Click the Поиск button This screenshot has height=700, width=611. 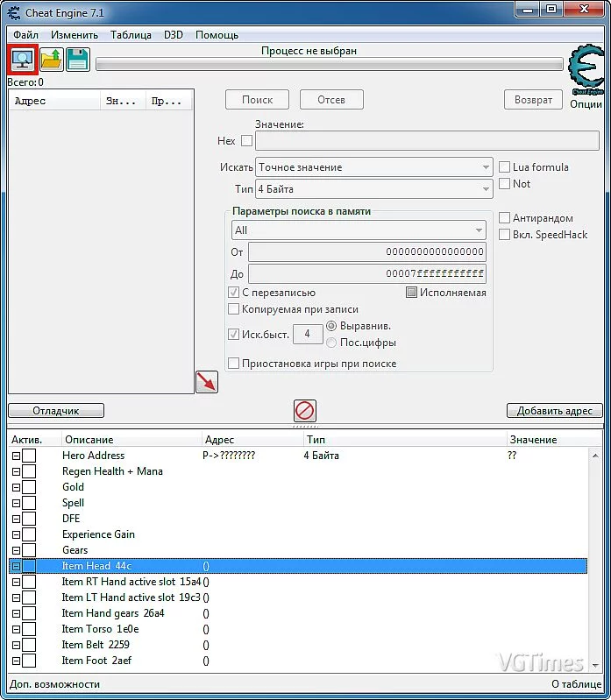(x=257, y=100)
